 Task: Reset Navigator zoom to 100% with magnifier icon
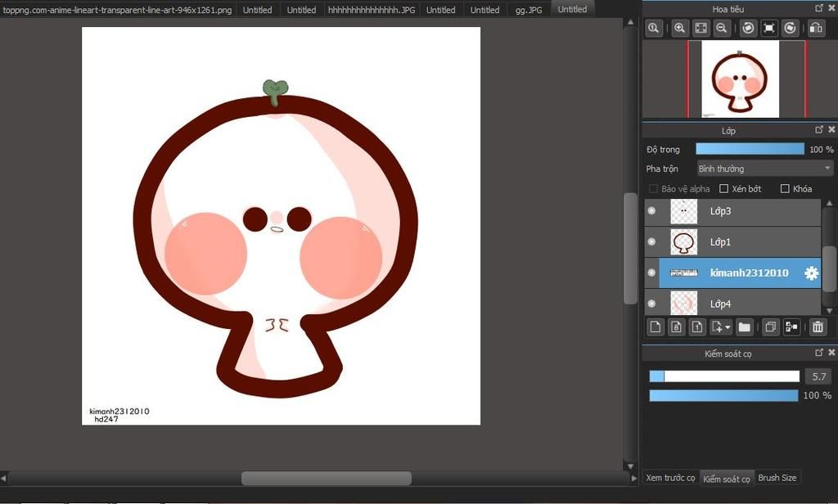(x=653, y=29)
